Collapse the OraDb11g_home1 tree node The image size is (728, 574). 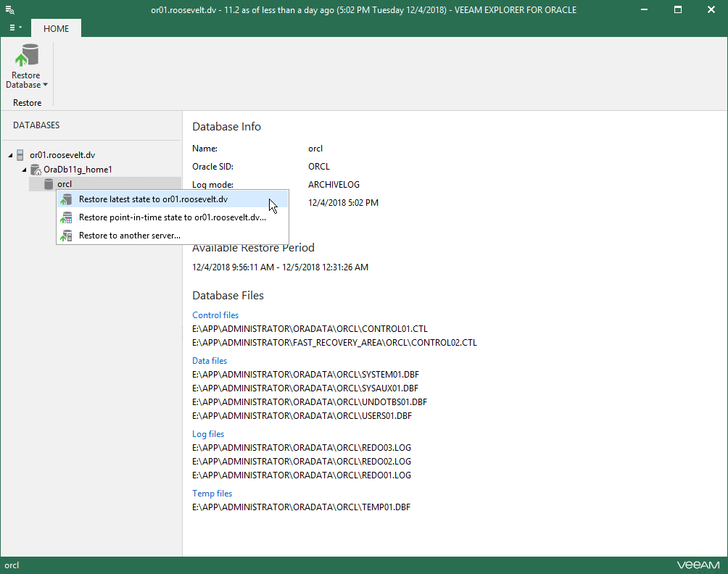coord(24,170)
